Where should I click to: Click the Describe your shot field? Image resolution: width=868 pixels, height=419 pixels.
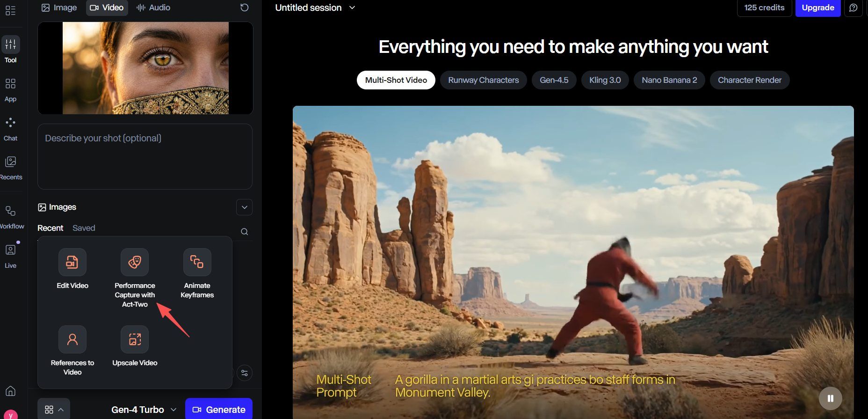pos(145,157)
